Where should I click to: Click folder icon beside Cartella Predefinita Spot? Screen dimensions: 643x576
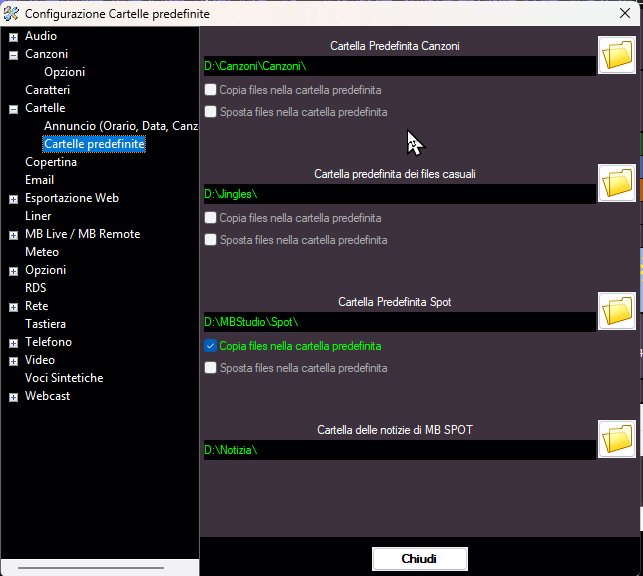617,311
